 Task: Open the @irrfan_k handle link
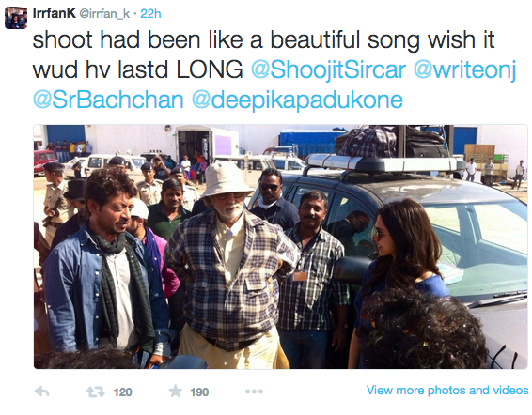(104, 14)
